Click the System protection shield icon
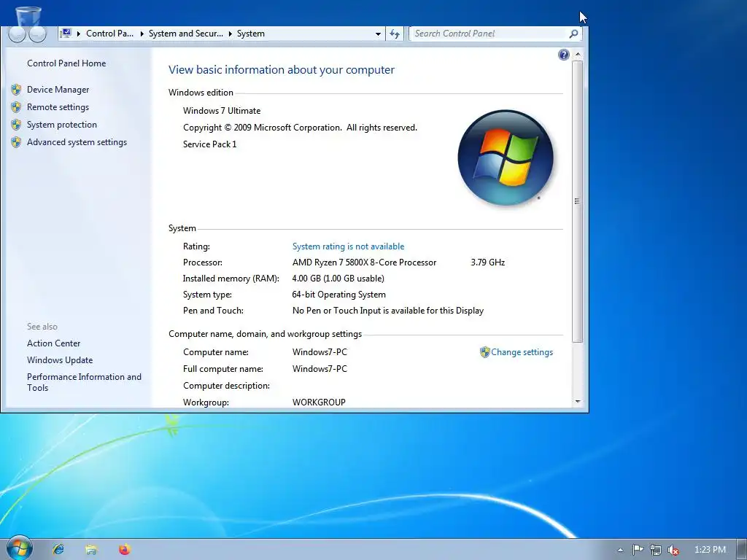Screen dimensions: 747x560 [16, 125]
